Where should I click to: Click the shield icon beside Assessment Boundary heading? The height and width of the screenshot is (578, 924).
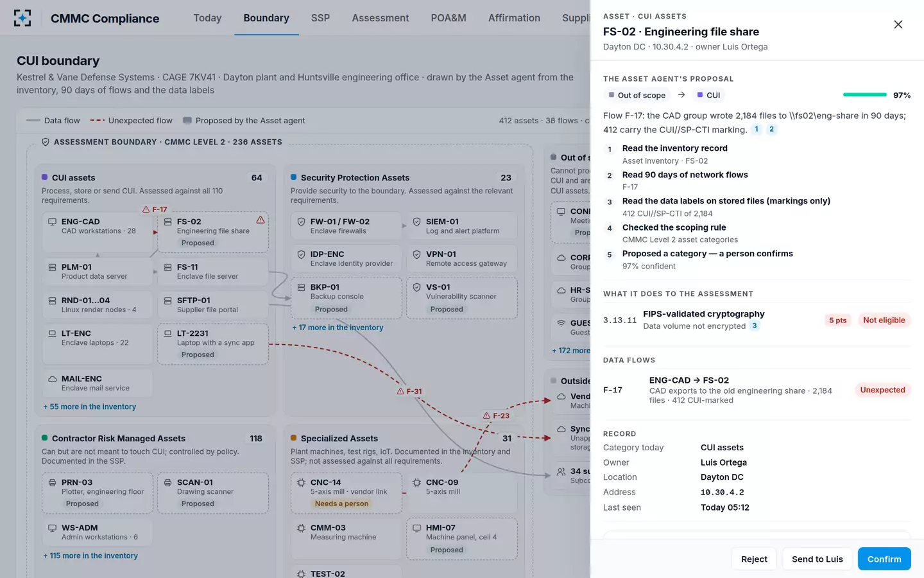pos(46,142)
